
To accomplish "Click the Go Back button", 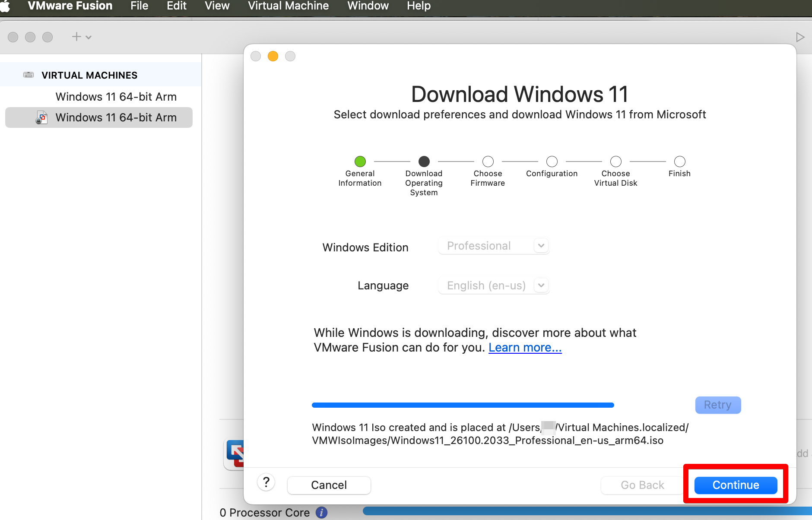I will tap(642, 485).
